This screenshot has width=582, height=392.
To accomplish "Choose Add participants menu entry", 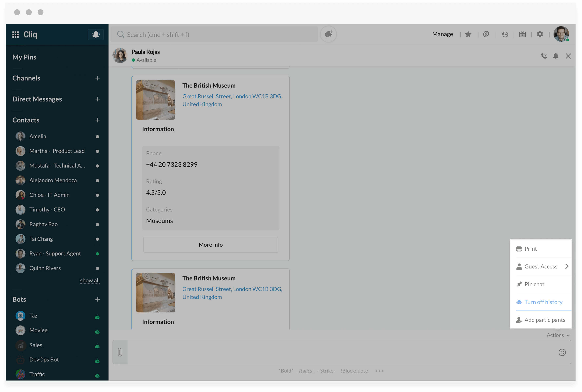I will 545,320.
